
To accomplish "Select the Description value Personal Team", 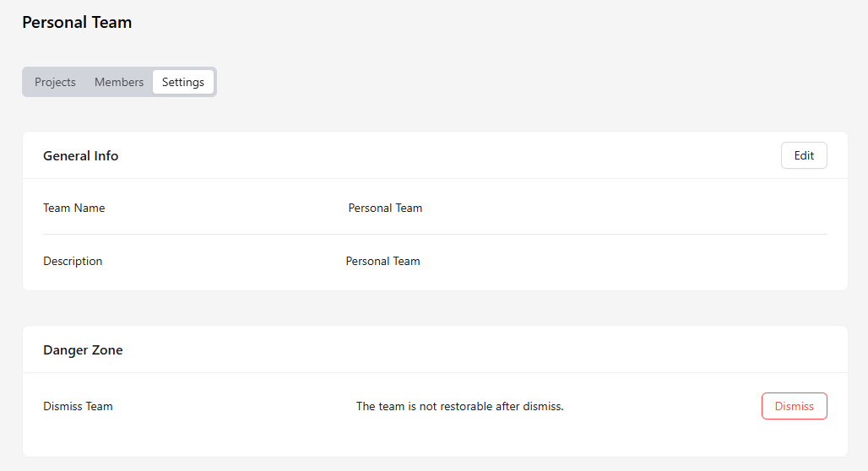I will click(x=383, y=261).
